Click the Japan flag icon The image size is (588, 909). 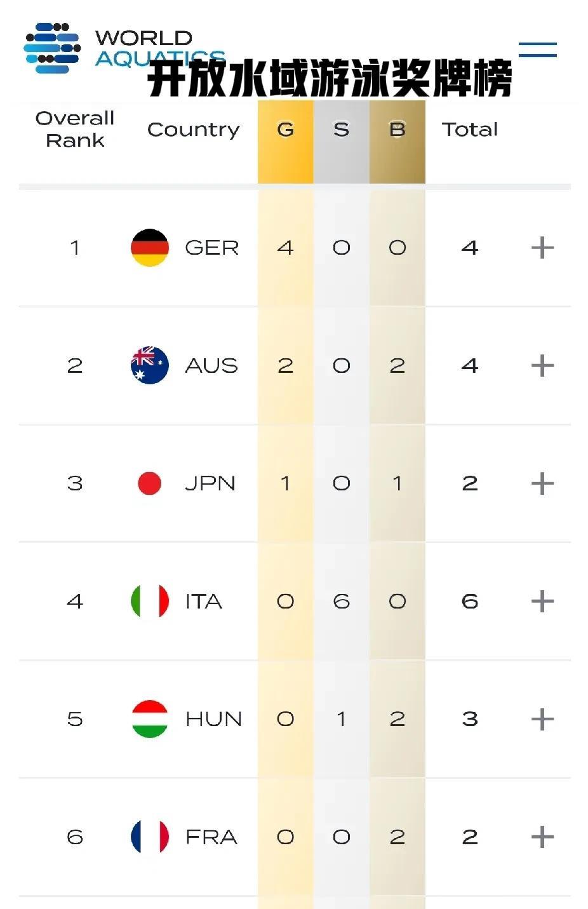click(150, 483)
